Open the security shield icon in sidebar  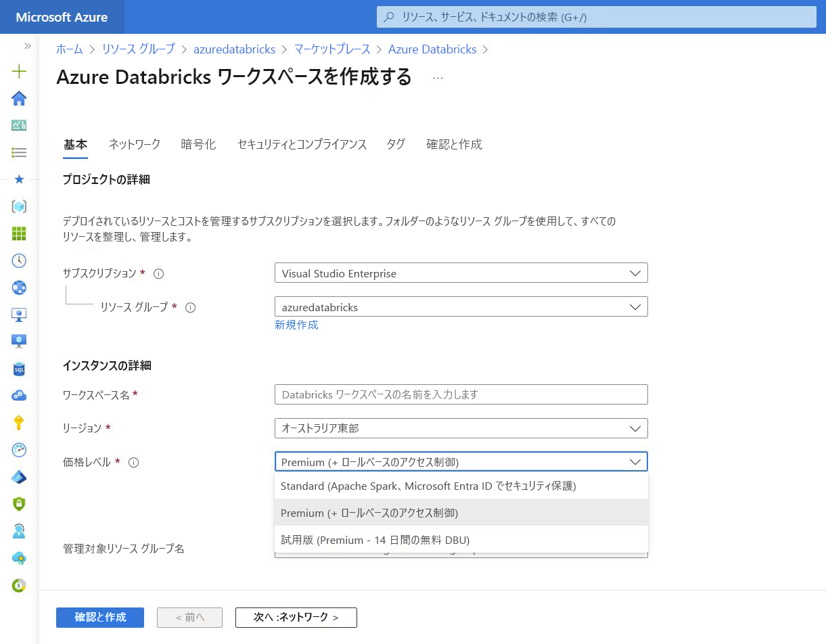point(19,504)
